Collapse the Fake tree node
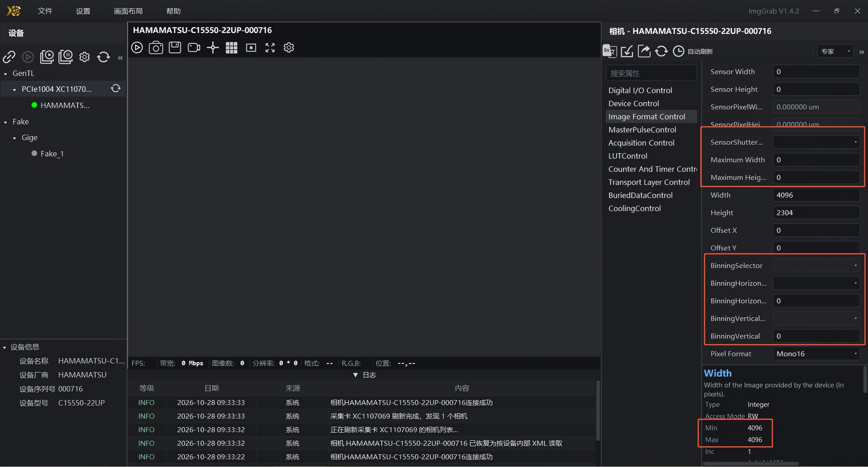 (5, 122)
